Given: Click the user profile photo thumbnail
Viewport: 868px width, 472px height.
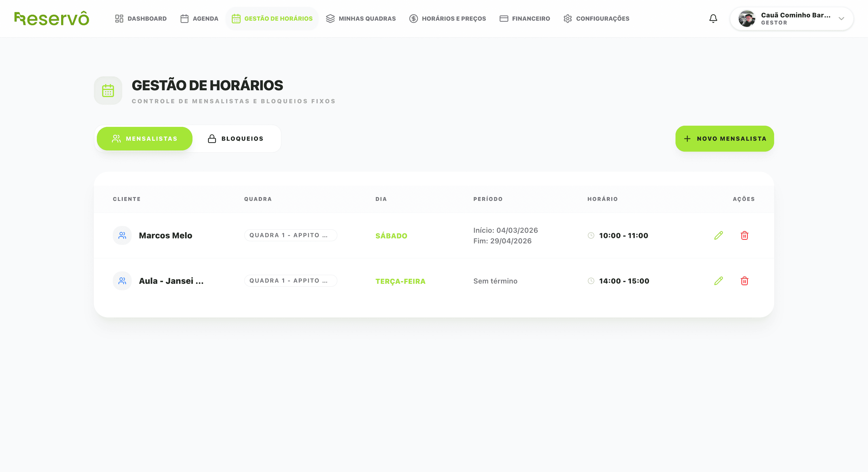Looking at the screenshot, I should pyautogui.click(x=747, y=19).
